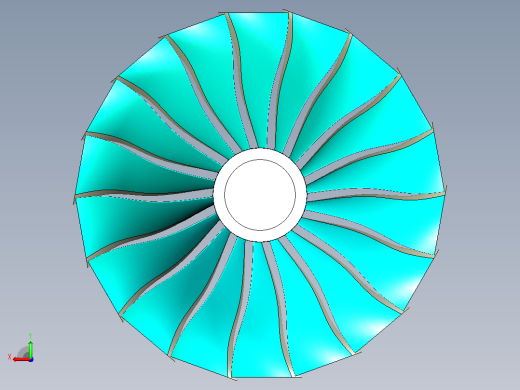Click the inner circular bore of the hub
520x390 pixels.
tap(260, 195)
